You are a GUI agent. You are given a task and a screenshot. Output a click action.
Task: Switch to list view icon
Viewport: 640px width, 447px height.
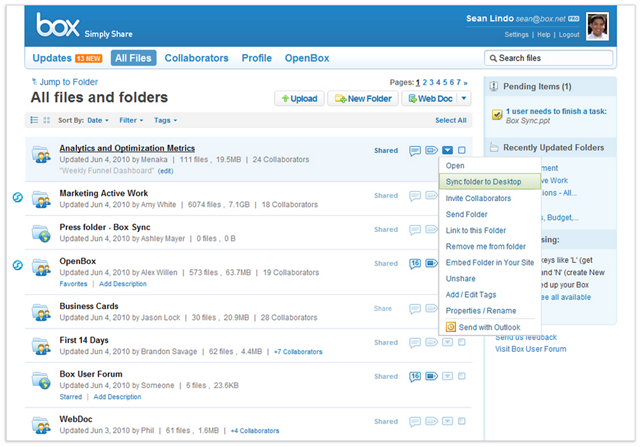(x=34, y=120)
